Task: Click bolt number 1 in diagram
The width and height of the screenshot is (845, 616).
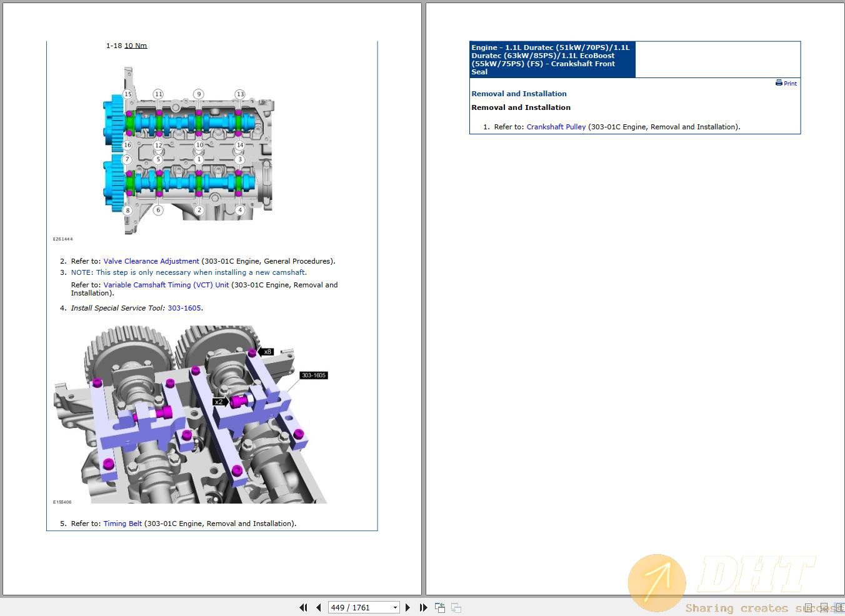Action: click(x=199, y=160)
